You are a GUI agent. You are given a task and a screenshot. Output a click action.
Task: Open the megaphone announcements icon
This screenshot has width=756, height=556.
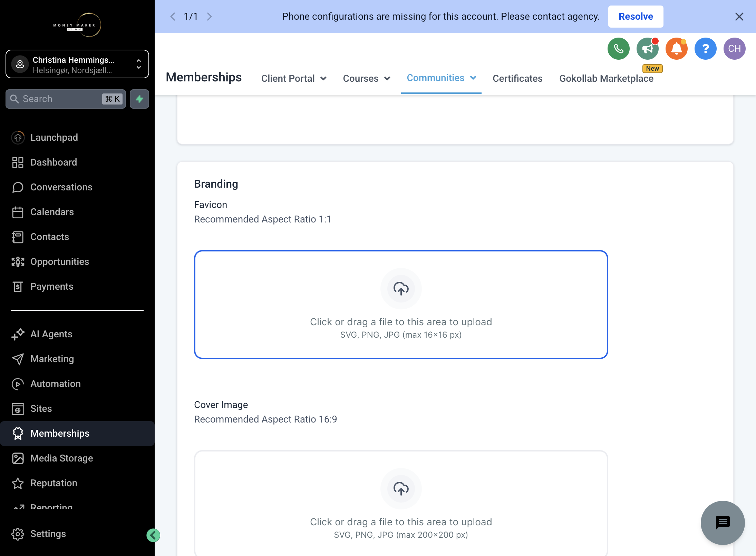tap(647, 49)
